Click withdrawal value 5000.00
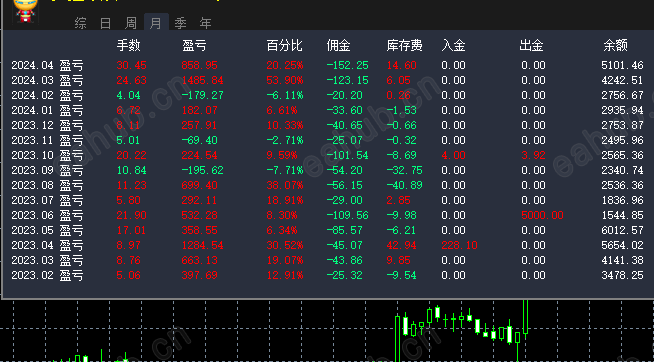Screen dimensions: 654x362 pyautogui.click(x=542, y=216)
